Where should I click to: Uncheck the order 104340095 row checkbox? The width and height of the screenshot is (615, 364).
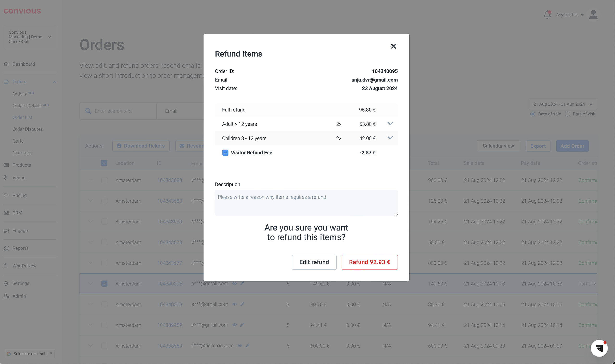104,284
